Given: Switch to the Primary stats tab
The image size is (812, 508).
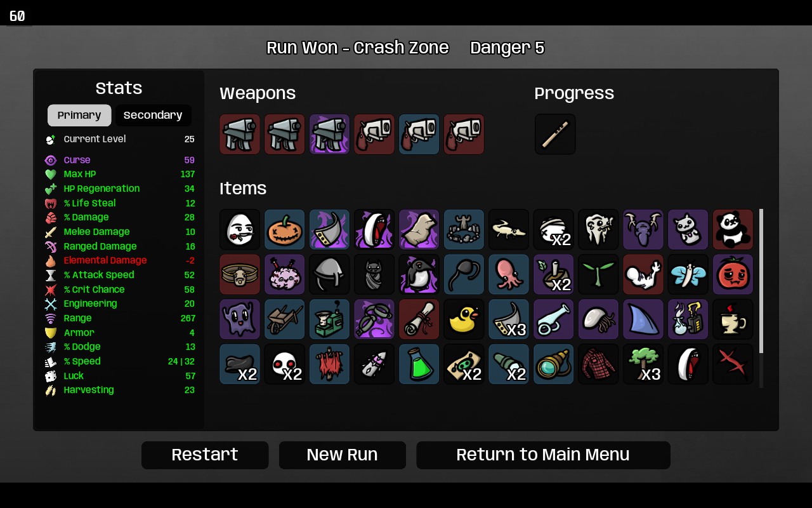Looking at the screenshot, I should [79, 116].
